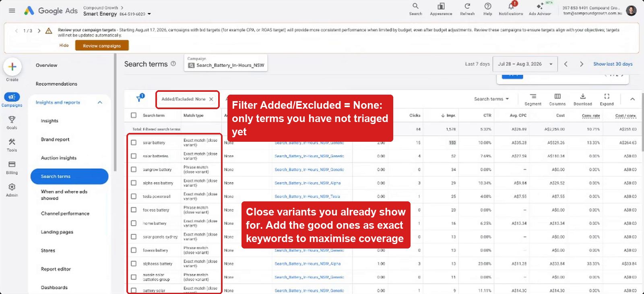Tick checkbox for fox ess battery row
The image size is (644, 294).
click(x=134, y=210)
